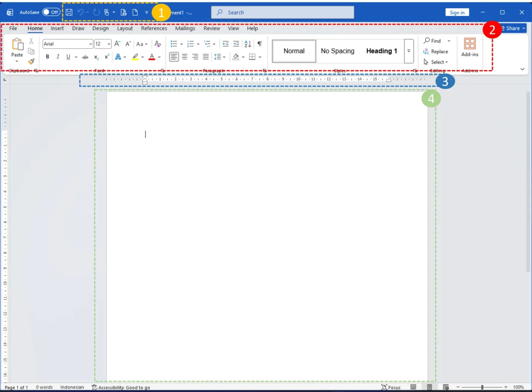Click inside the Search box
The image size is (532, 392).
[282, 12]
